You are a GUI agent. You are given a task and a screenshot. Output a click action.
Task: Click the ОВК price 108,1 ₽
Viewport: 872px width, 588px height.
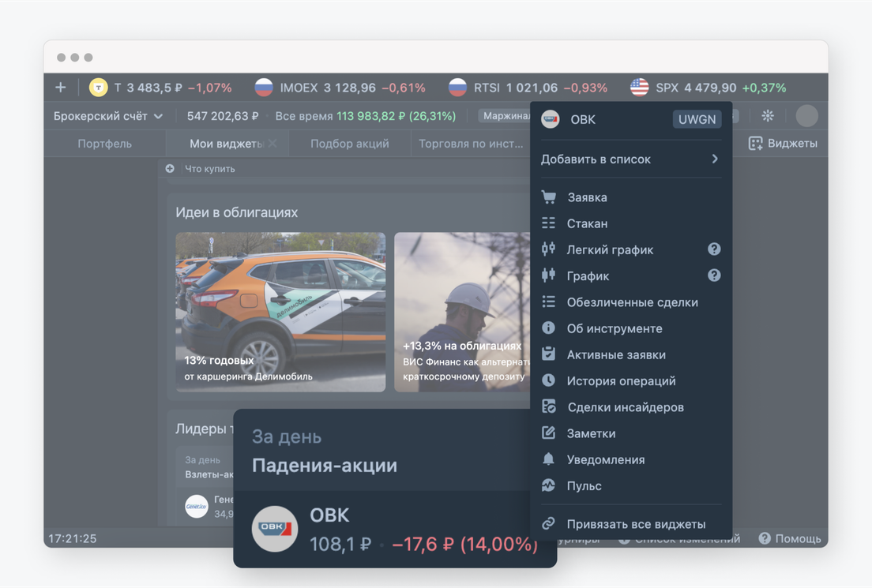[x=340, y=544]
